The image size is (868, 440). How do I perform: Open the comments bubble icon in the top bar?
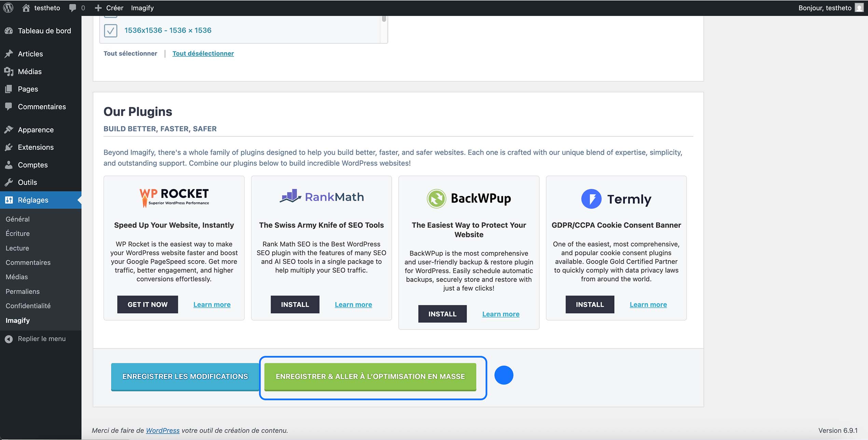[72, 8]
